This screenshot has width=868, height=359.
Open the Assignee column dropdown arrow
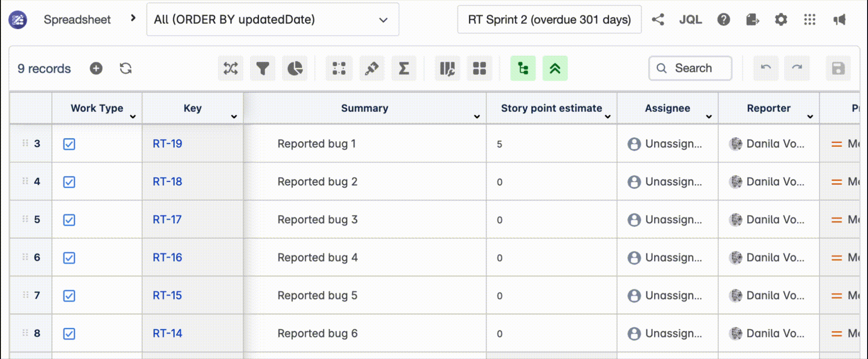tap(709, 117)
